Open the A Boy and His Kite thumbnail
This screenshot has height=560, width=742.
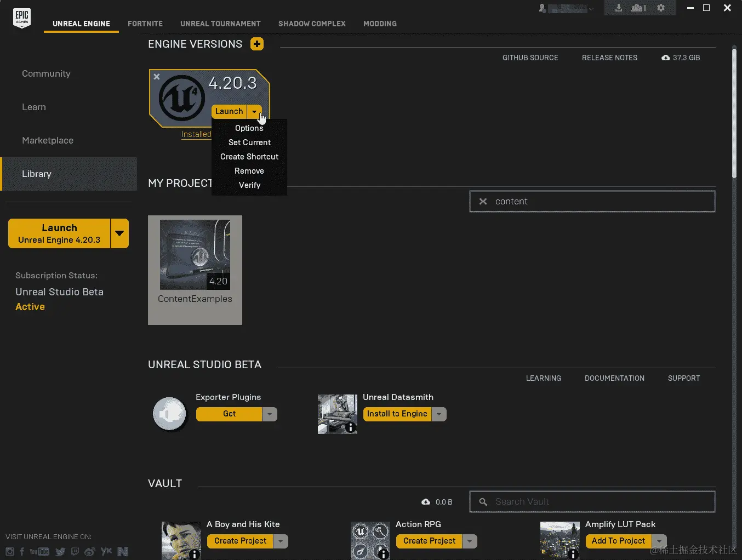tap(181, 541)
